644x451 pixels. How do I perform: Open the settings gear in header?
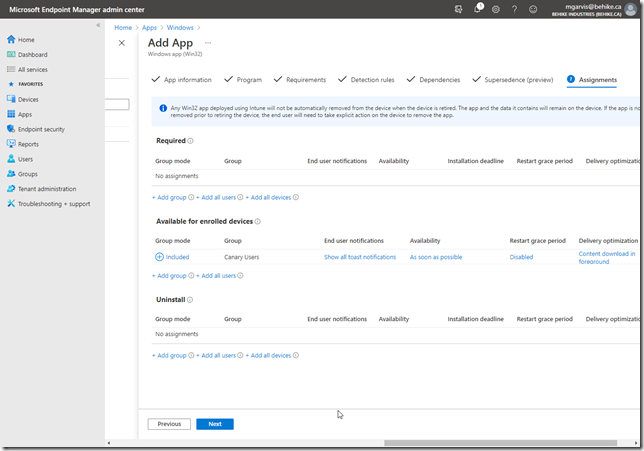tap(496, 9)
